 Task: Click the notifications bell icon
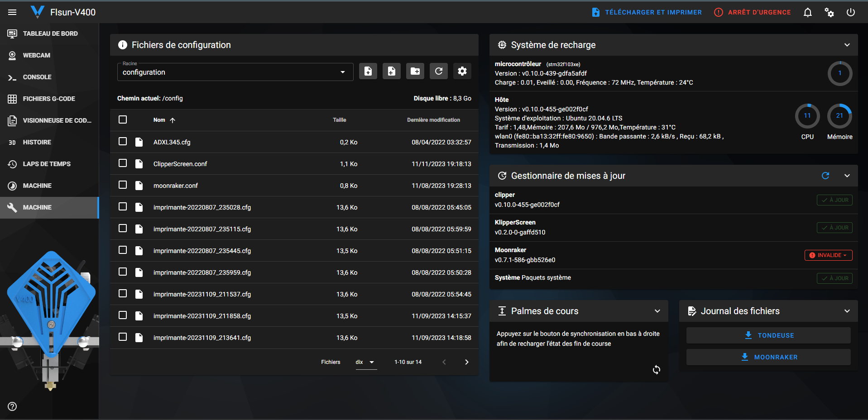click(808, 12)
